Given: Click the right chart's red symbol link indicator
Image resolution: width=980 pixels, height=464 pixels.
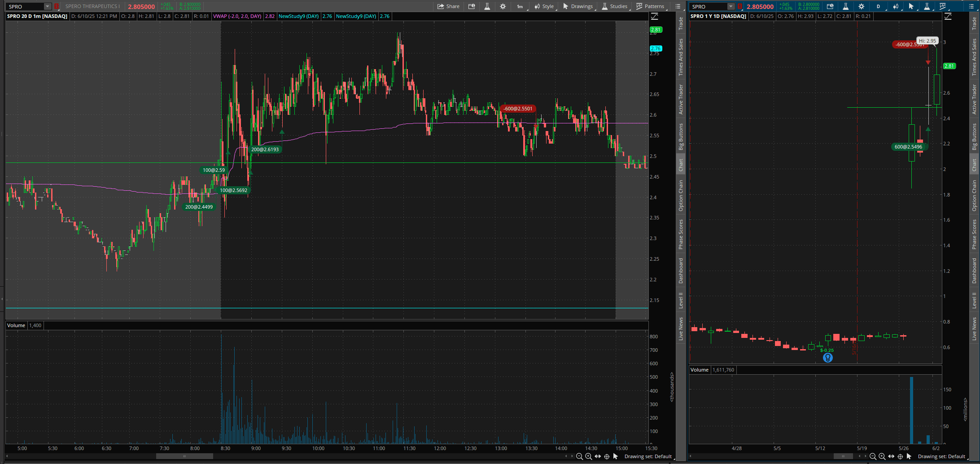Looking at the screenshot, I should tap(740, 6).
